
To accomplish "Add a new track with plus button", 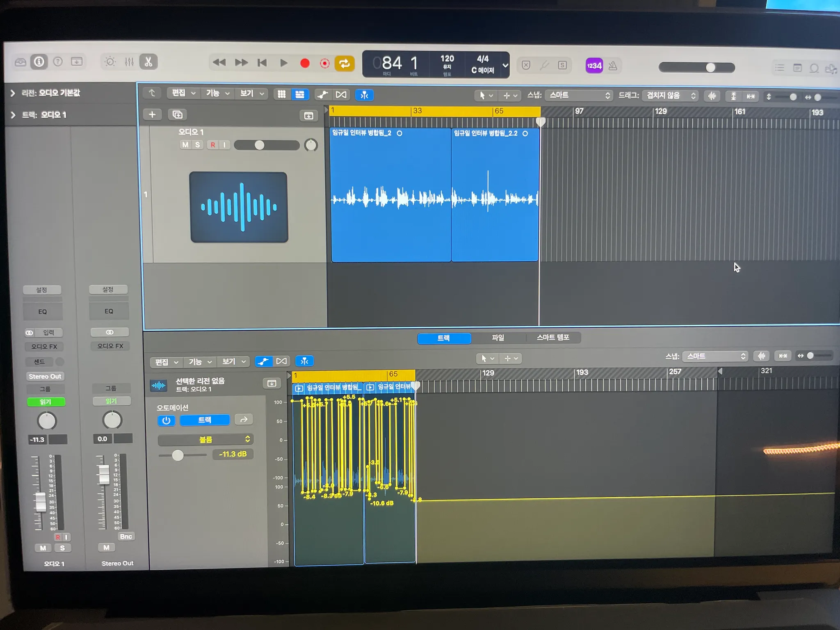I will [152, 114].
